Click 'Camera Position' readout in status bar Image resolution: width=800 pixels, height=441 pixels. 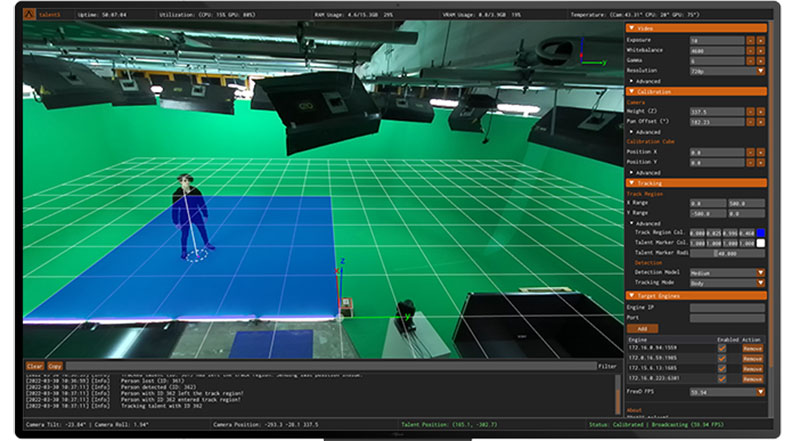click(x=265, y=424)
